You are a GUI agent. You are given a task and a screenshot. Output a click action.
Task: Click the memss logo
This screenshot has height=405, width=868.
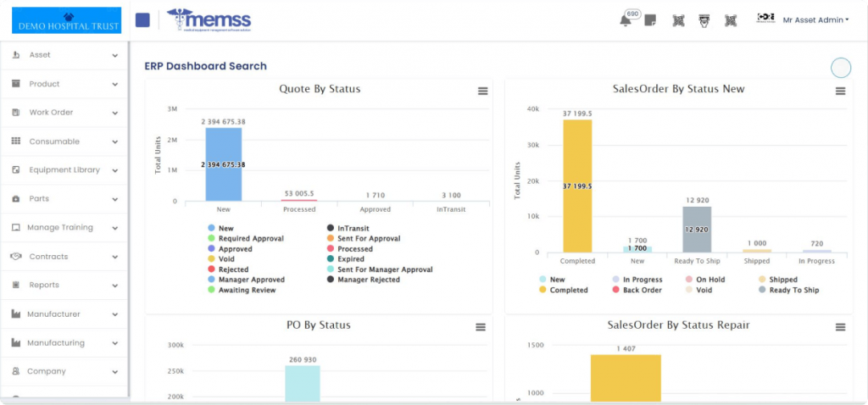tap(209, 19)
